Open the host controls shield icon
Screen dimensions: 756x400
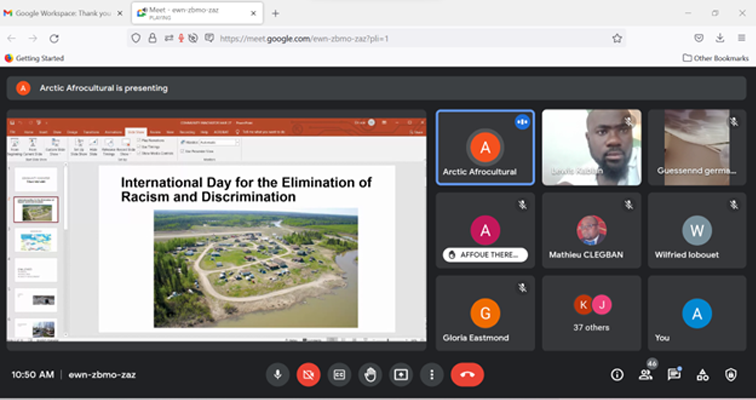731,374
